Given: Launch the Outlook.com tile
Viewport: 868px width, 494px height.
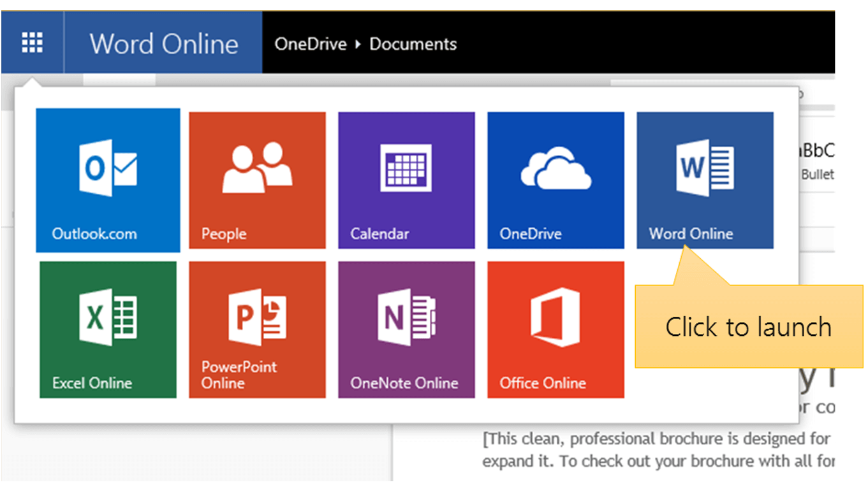Looking at the screenshot, I should (x=108, y=180).
